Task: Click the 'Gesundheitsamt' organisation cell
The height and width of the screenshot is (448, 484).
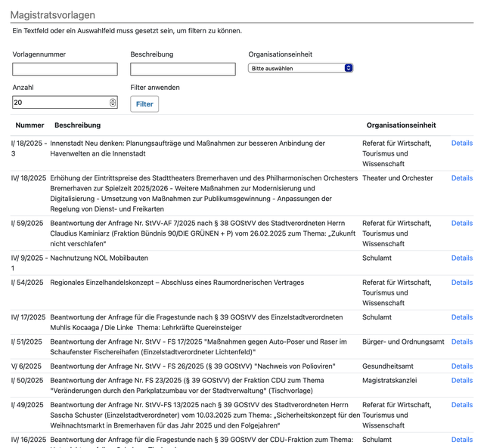Action: point(388,366)
